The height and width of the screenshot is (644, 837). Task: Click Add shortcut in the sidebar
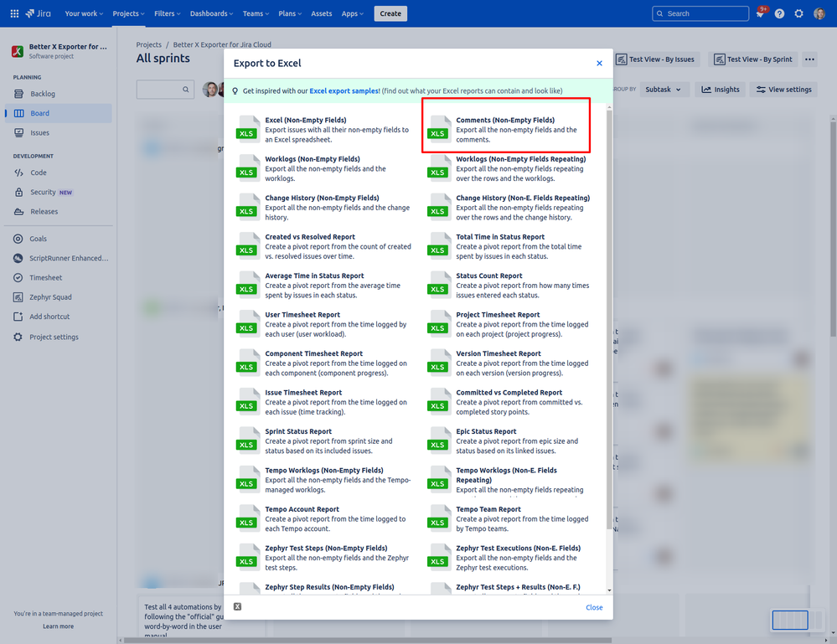(x=59, y=317)
